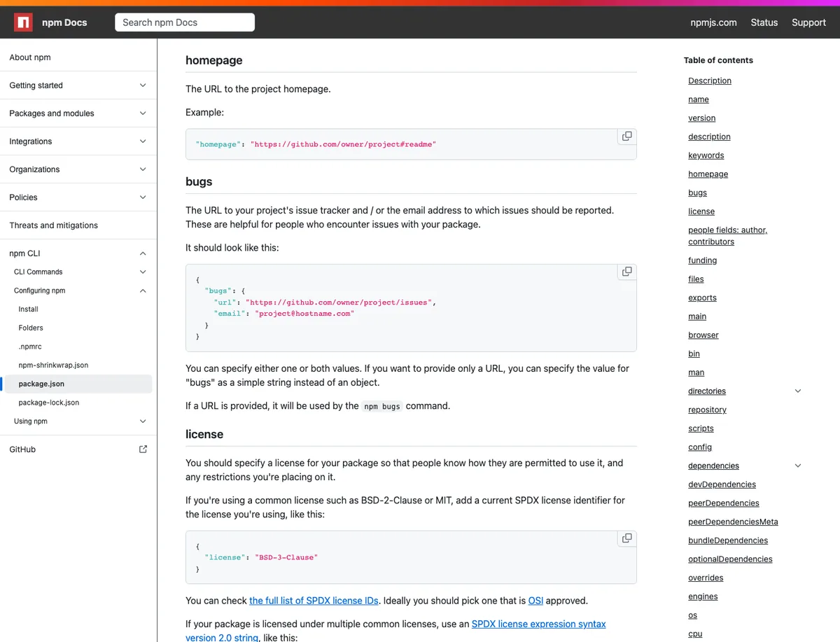This screenshot has width=840, height=642.
Task: Open the Folders sidebar page
Action: coord(31,328)
